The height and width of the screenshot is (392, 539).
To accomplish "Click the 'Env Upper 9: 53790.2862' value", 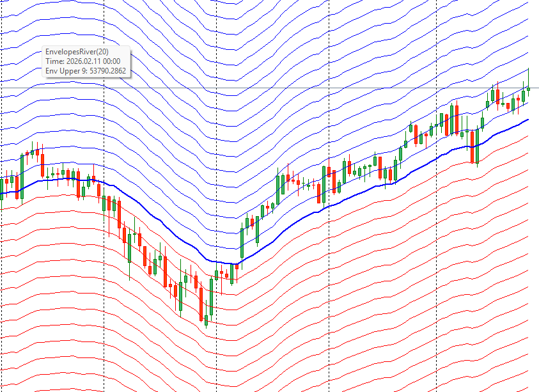I will pos(86,71).
